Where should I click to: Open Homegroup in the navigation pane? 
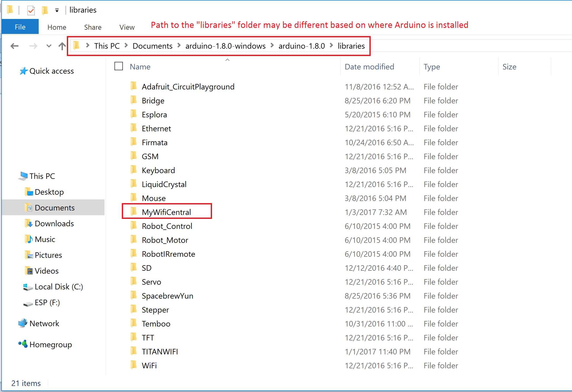(51, 344)
